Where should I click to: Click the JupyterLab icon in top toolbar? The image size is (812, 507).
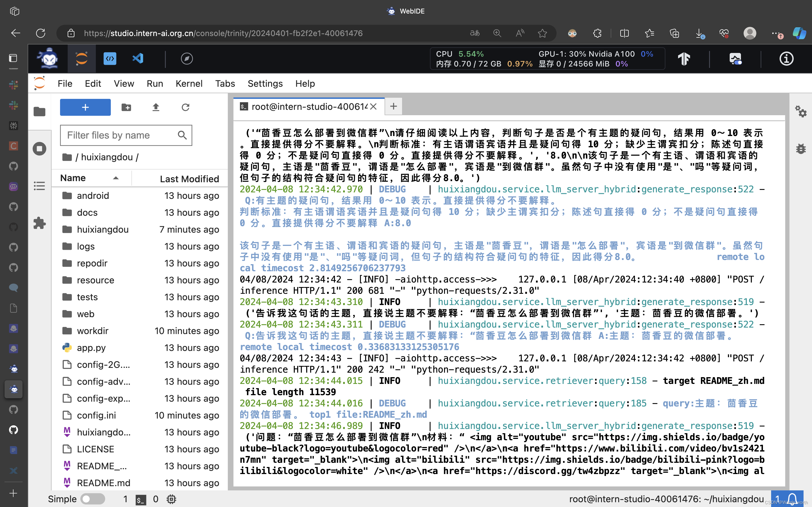(81, 58)
